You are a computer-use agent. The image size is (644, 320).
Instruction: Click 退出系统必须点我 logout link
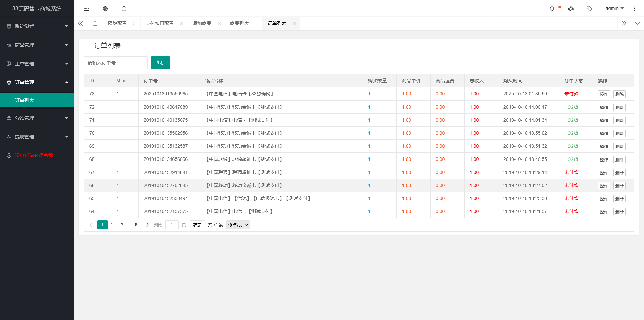tap(34, 155)
